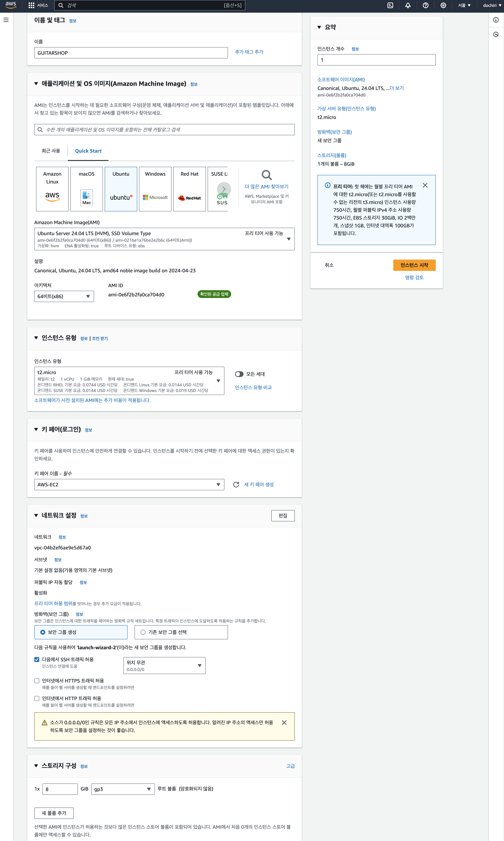Select the Windows AMI tile
Screen dimensions: 504x841
click(155, 189)
